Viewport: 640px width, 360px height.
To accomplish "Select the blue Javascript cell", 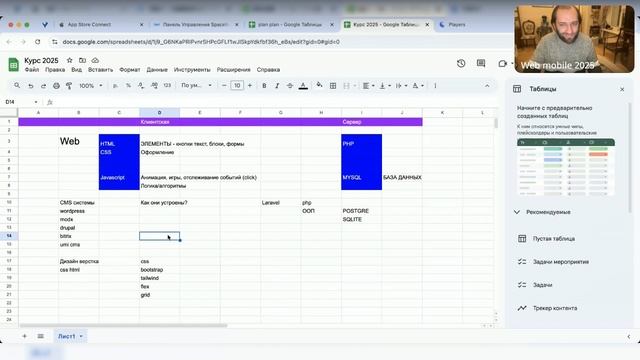I will (x=119, y=178).
